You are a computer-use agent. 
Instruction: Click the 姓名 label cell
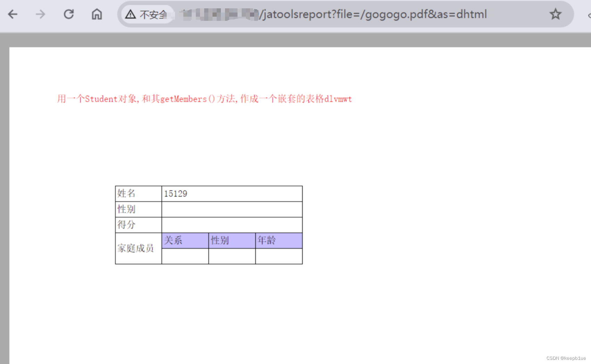pos(139,193)
